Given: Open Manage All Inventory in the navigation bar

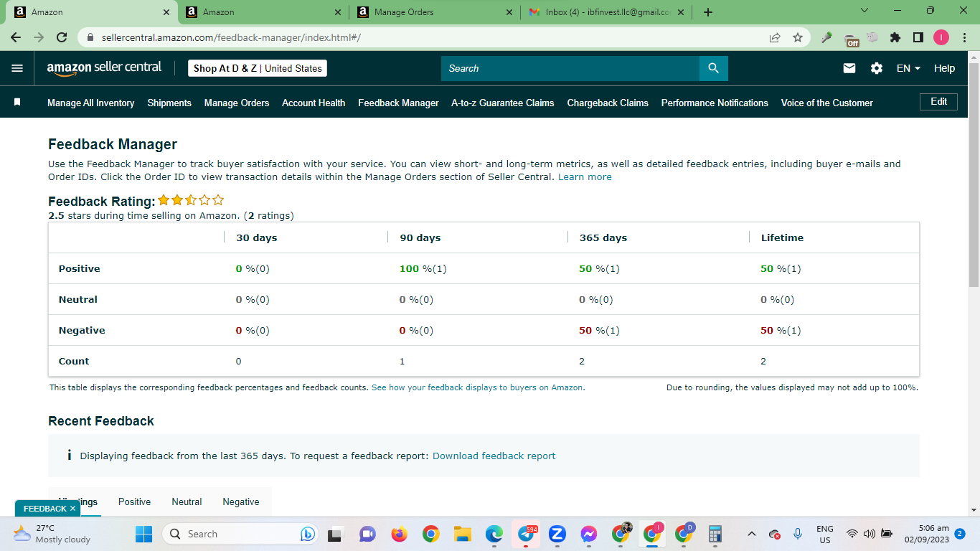Looking at the screenshot, I should (91, 103).
